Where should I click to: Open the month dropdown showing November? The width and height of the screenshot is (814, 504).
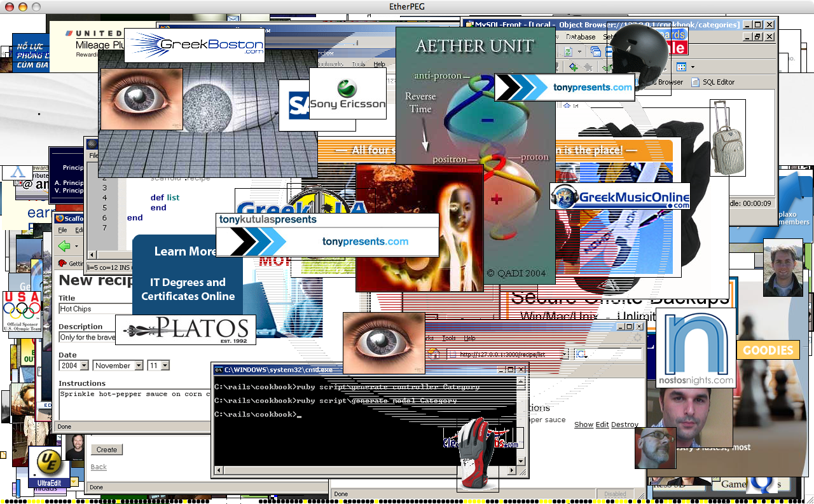[118, 365]
